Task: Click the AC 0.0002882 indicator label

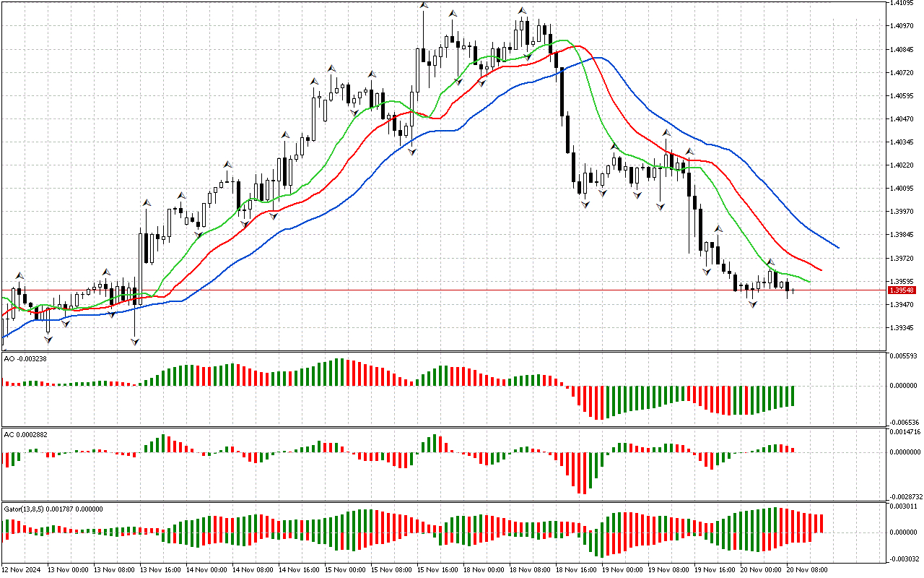Action: click(x=26, y=434)
